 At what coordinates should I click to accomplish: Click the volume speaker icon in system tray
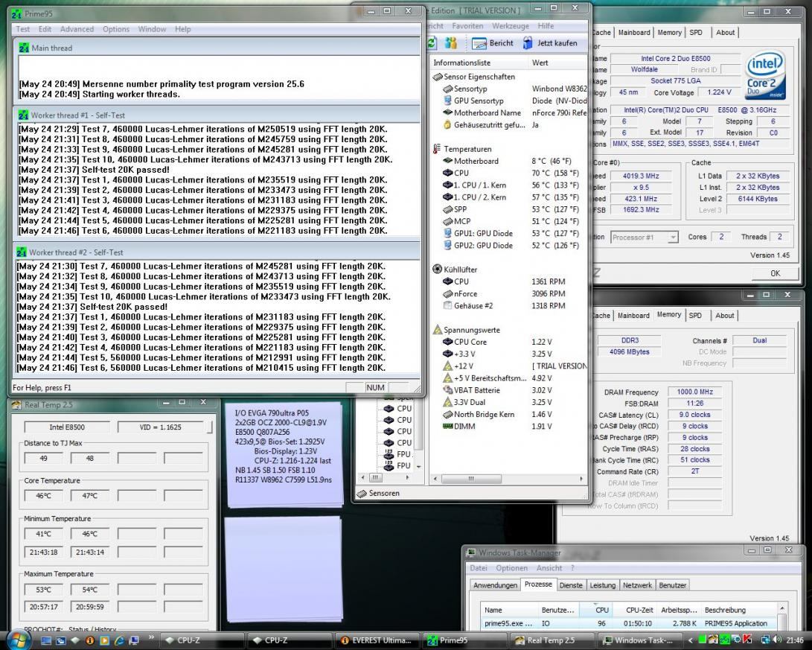point(778,640)
